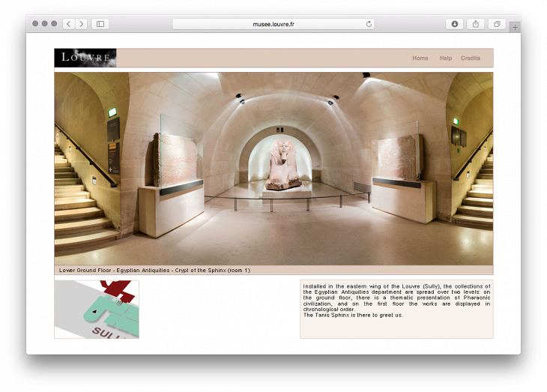Show the Safari sidebar
This screenshot has width=547, height=392.
click(100, 24)
